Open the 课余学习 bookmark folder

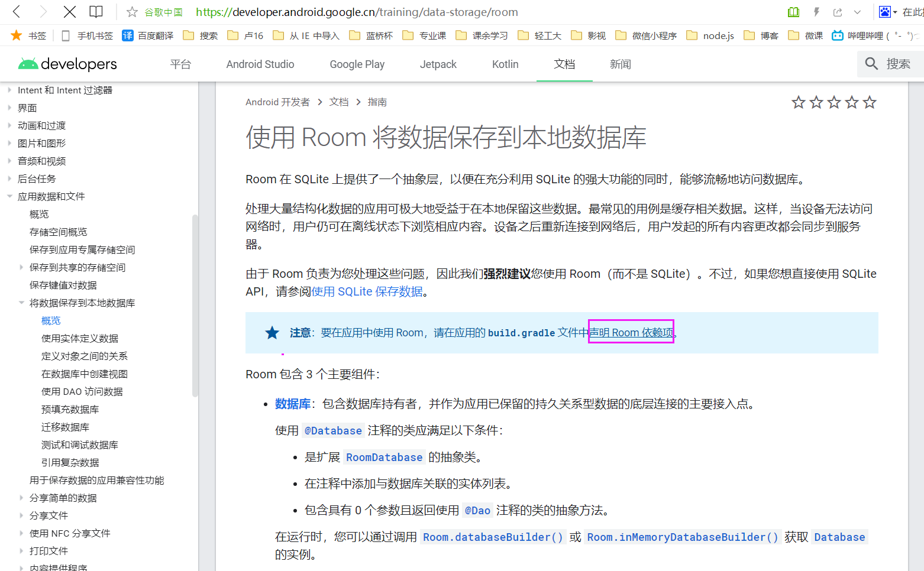(482, 35)
